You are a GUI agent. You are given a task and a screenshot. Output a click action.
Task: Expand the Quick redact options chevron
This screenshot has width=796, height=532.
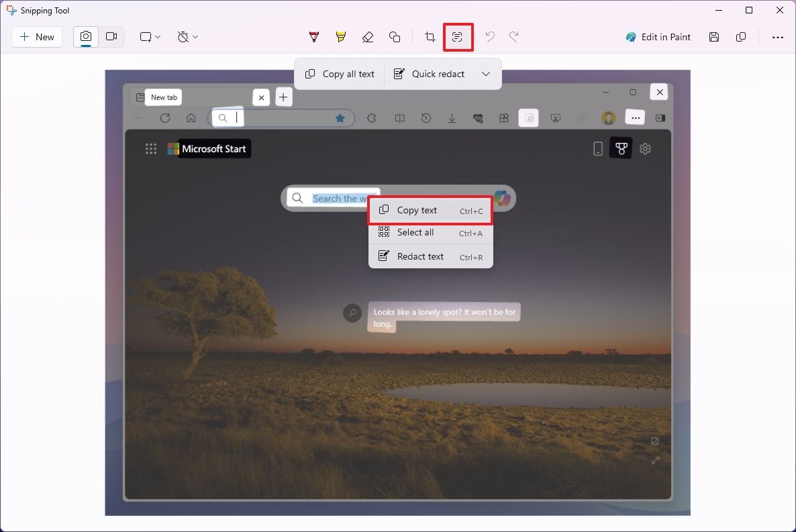485,74
